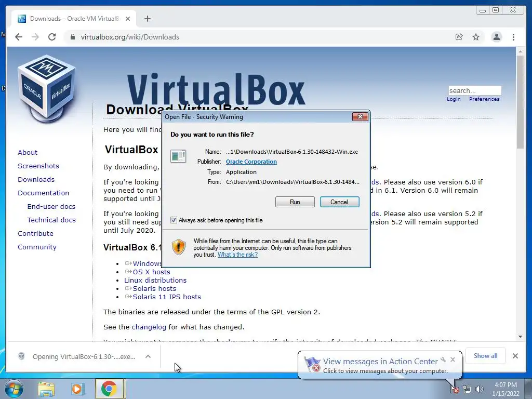Image resolution: width=532 pixels, height=399 pixels.
Task: Click the network tray icon
Action: [467, 389]
